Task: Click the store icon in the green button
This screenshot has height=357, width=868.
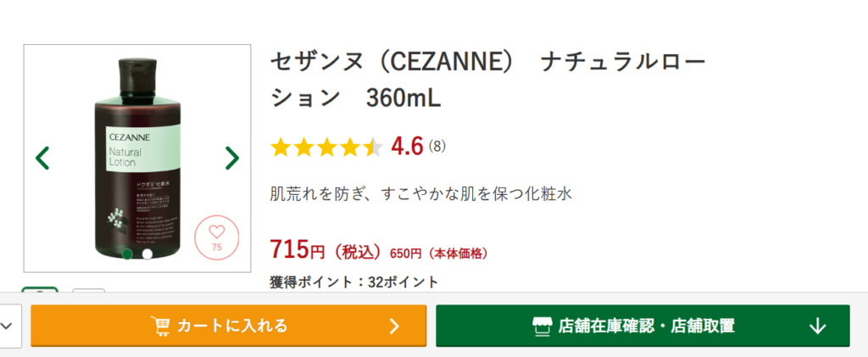Action: (542, 326)
